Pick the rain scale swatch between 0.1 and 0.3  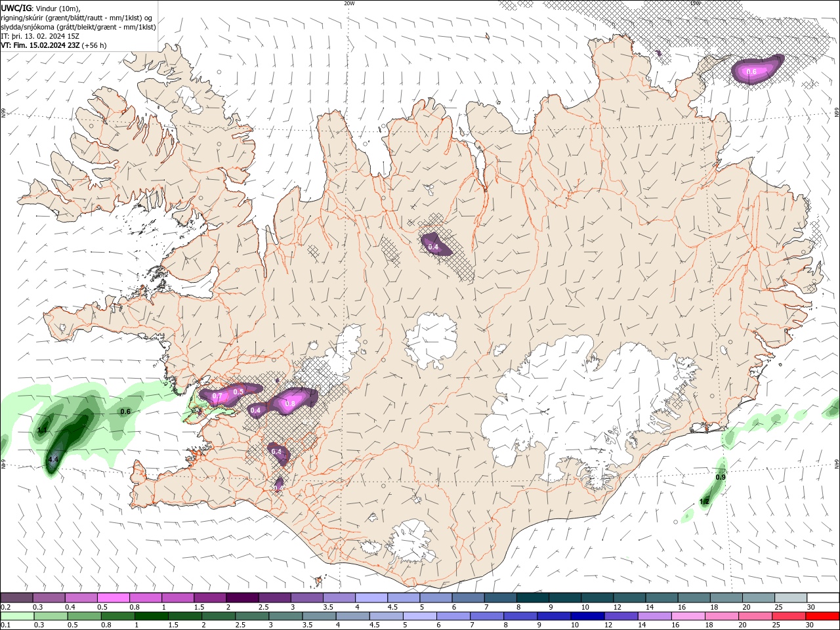click(17, 616)
